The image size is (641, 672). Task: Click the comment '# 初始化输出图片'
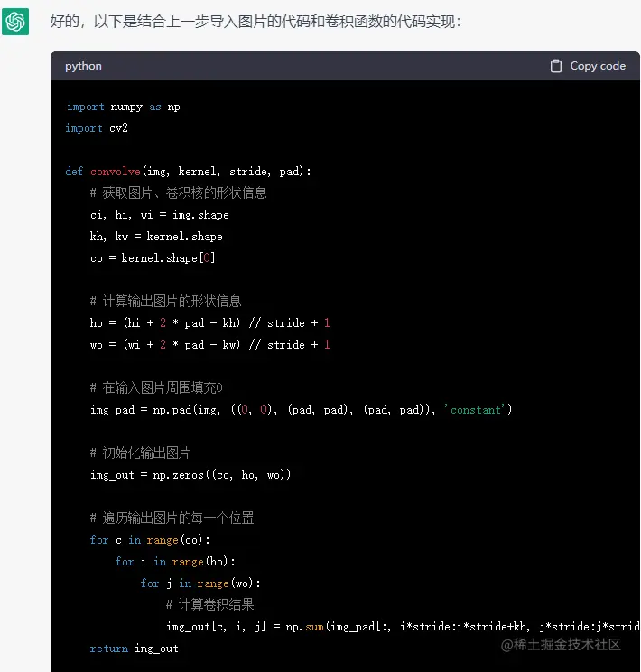[x=140, y=453]
